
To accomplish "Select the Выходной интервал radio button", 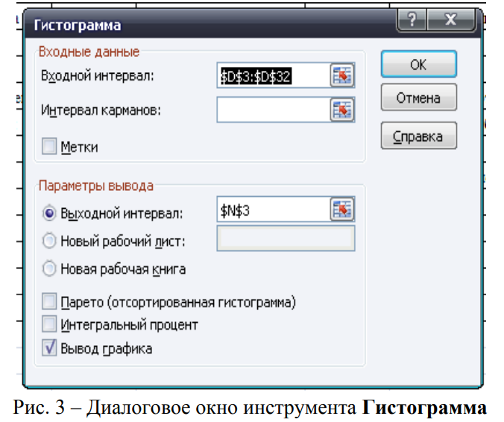I will point(50,213).
